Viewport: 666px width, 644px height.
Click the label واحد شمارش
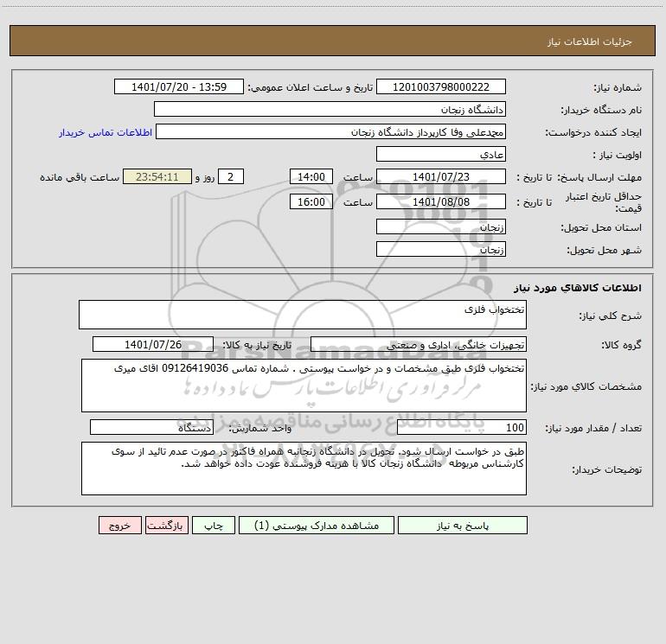coord(260,429)
